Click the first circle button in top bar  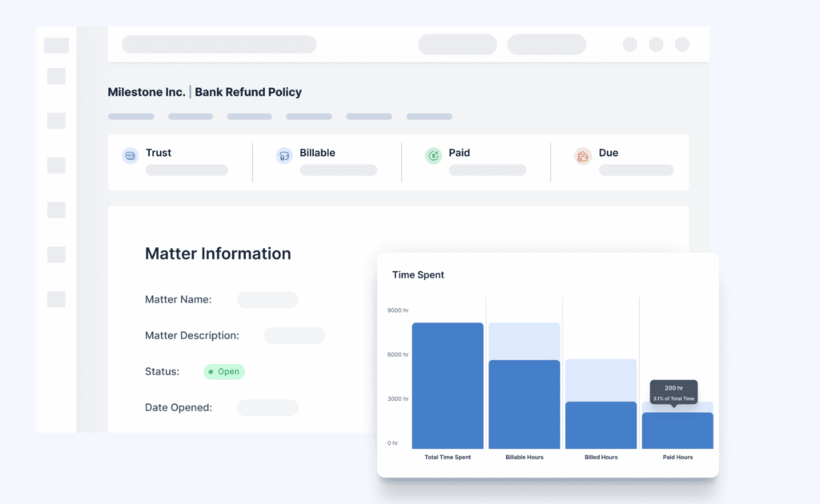(x=630, y=45)
